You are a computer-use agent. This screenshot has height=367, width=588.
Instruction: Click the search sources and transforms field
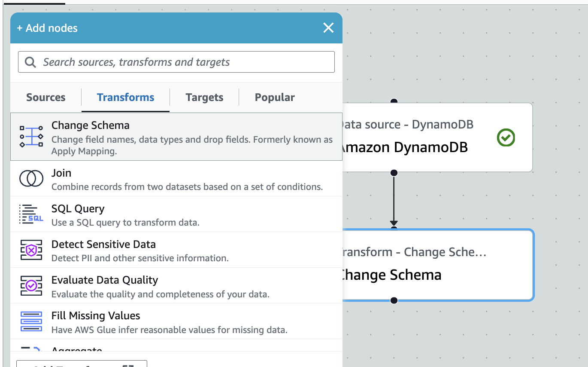pos(176,62)
